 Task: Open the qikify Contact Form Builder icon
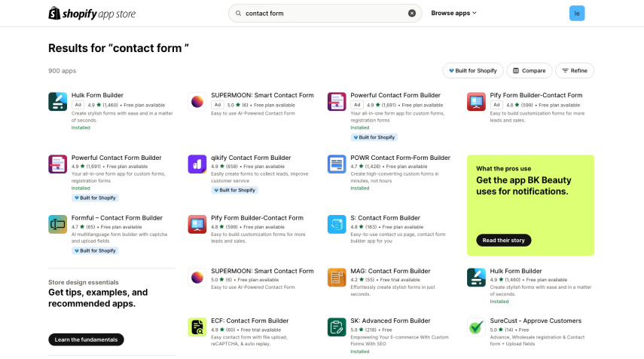(197, 164)
